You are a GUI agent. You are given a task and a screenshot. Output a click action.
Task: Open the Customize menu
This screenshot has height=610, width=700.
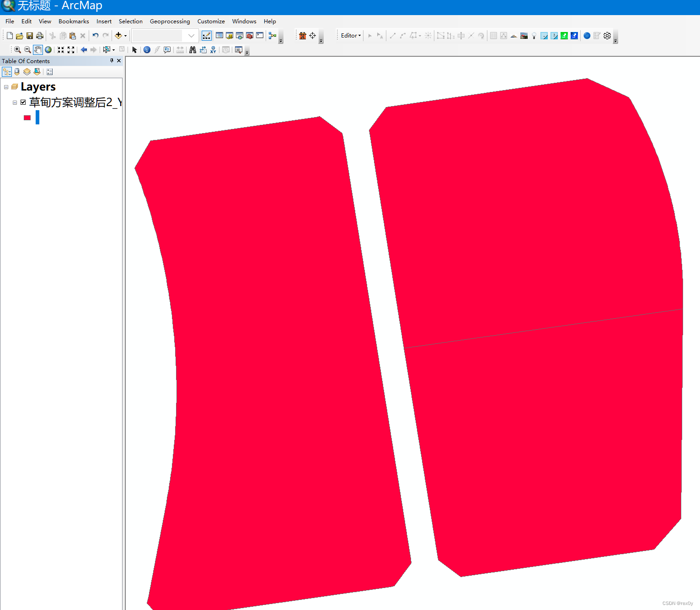pyautogui.click(x=211, y=21)
